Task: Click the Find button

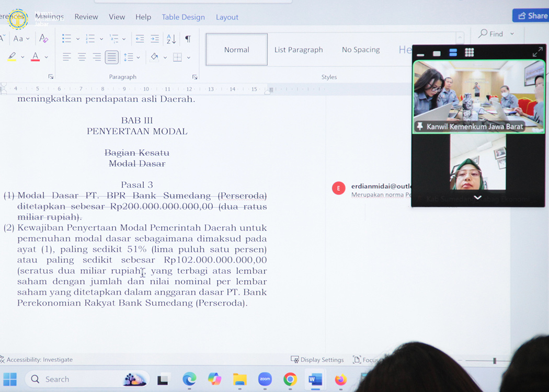Action: (x=491, y=34)
